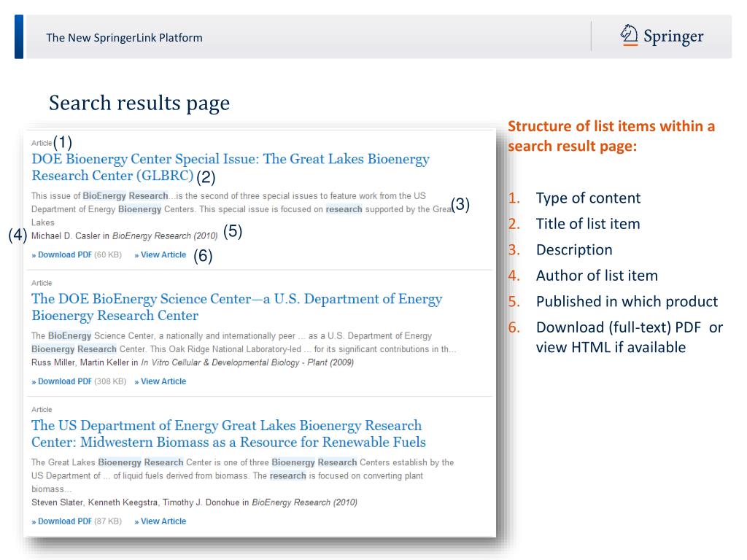Click the text 'Michael D. Casler in BioEnergy Research (2010)'

(124, 236)
